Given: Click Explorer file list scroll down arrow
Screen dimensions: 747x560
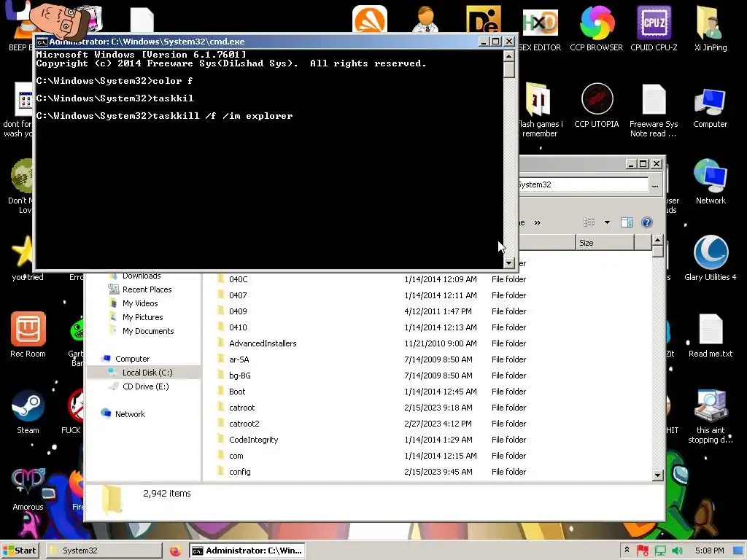Looking at the screenshot, I should coord(658,475).
